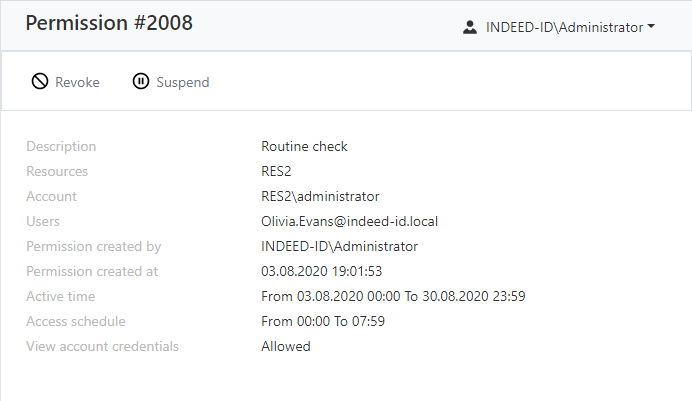Click the Access schedule time range value
692x401 pixels.
(x=323, y=321)
